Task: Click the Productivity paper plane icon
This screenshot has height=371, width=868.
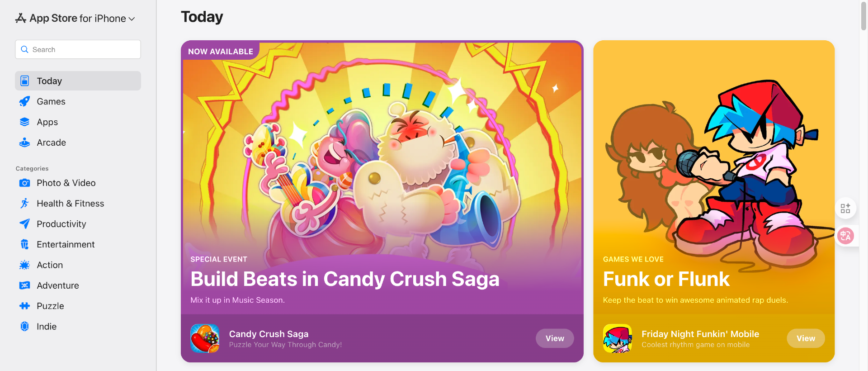Action: pyautogui.click(x=24, y=224)
